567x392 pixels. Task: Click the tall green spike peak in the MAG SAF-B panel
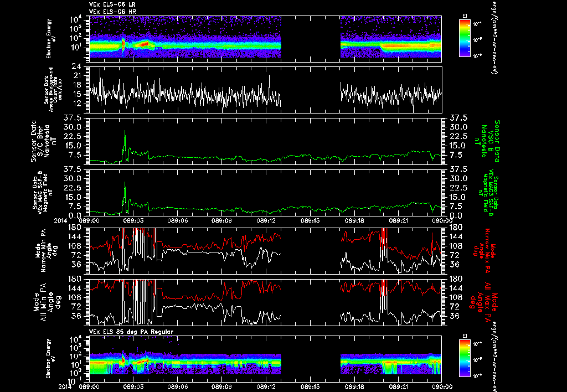click(125, 183)
